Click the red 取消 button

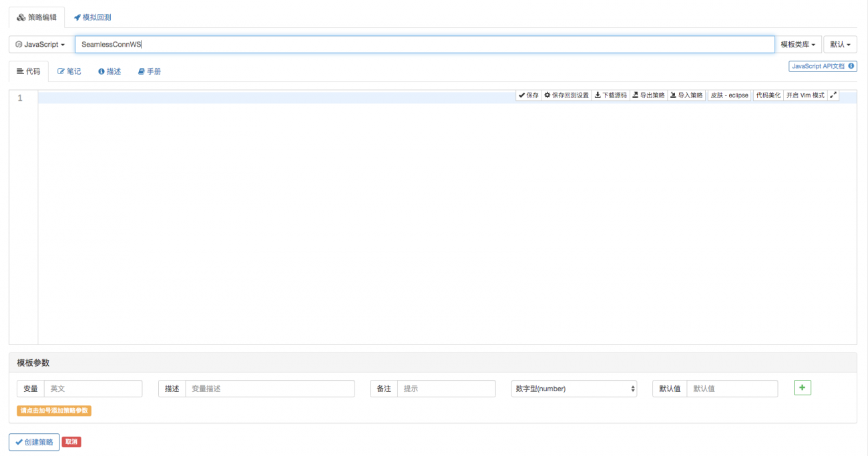tap(71, 442)
